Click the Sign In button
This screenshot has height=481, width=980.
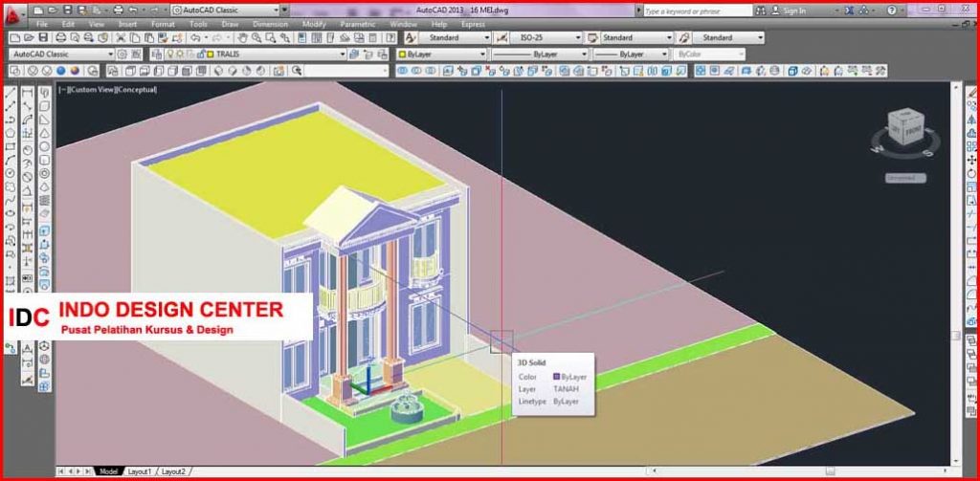[790, 11]
